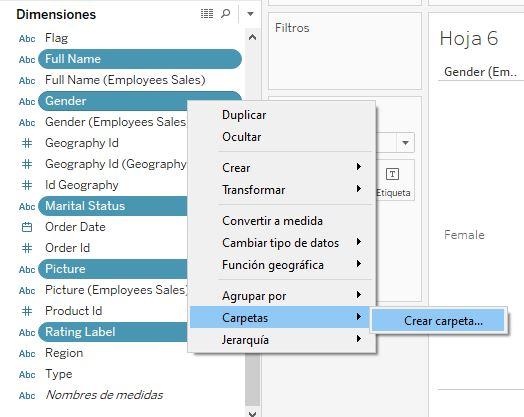Open the marks type dropdown arrow
The image size is (524, 417).
[405, 143]
